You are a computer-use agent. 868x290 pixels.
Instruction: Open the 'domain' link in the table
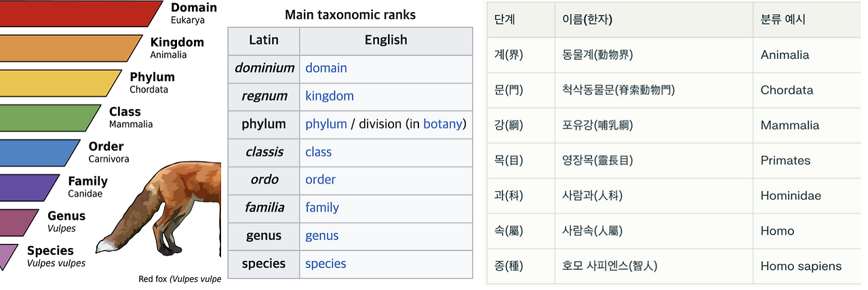(x=326, y=68)
